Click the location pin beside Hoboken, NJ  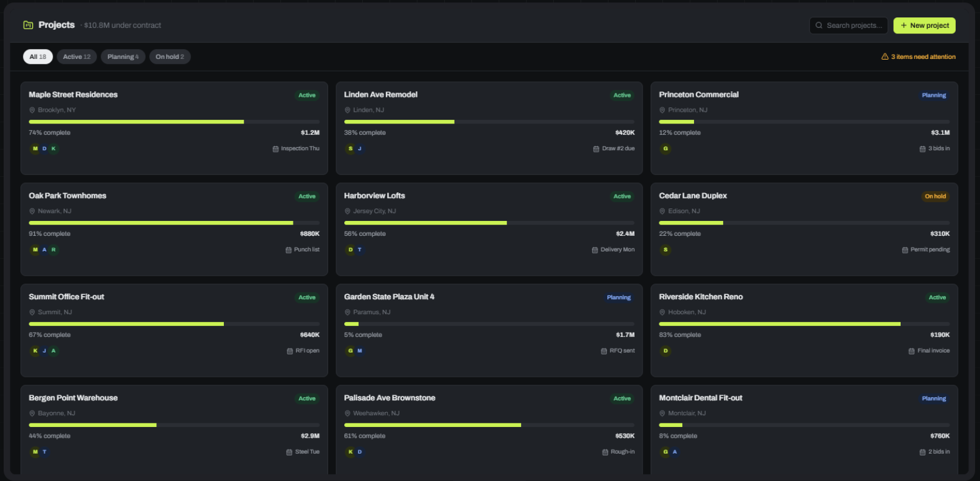click(662, 312)
